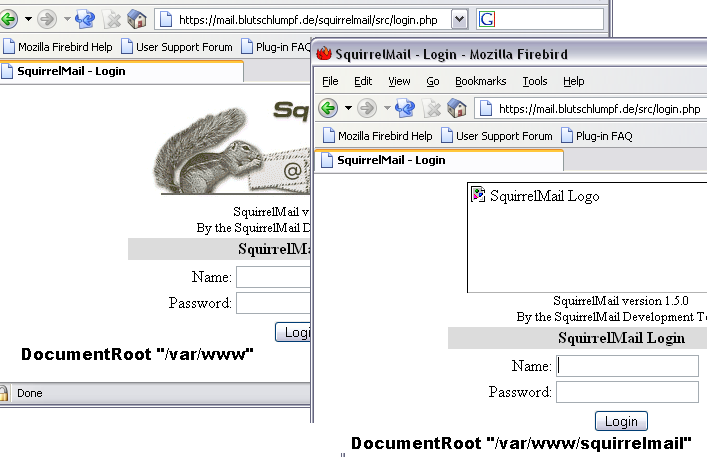Screen dimensions: 707x465
Task: Open Plug-in FAQ bookmark in front window
Action: coord(597,135)
